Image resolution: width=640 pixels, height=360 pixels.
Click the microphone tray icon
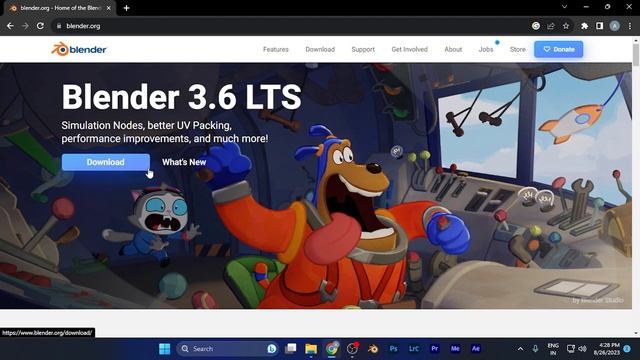535,349
